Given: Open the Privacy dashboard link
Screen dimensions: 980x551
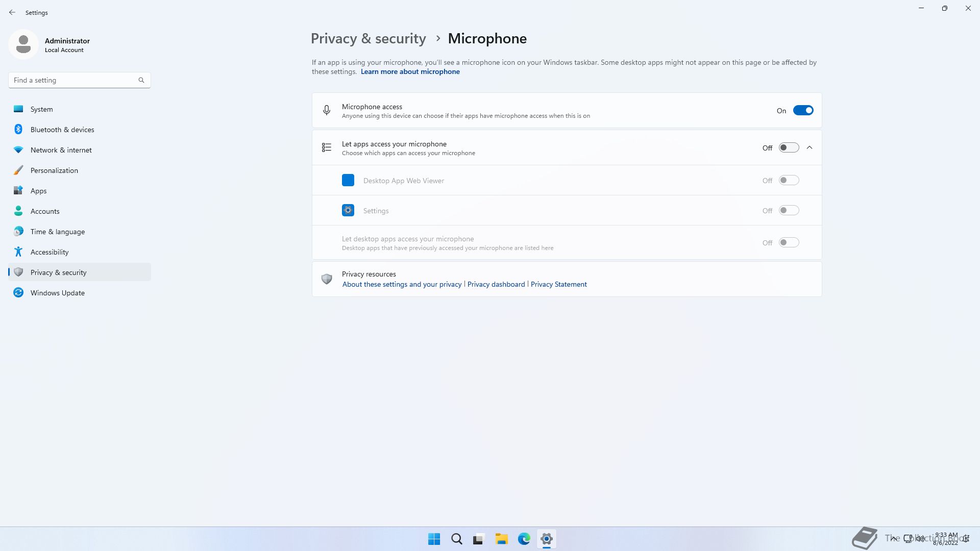Looking at the screenshot, I should click(496, 285).
